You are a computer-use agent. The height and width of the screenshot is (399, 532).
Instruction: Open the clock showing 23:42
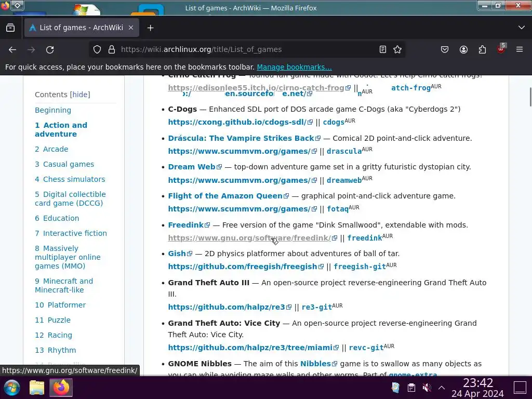coord(478,388)
